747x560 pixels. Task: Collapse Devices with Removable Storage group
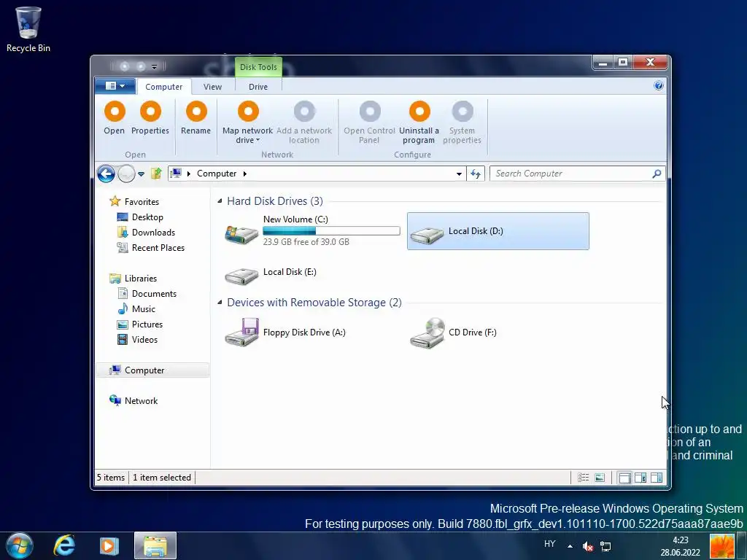pyautogui.click(x=220, y=303)
